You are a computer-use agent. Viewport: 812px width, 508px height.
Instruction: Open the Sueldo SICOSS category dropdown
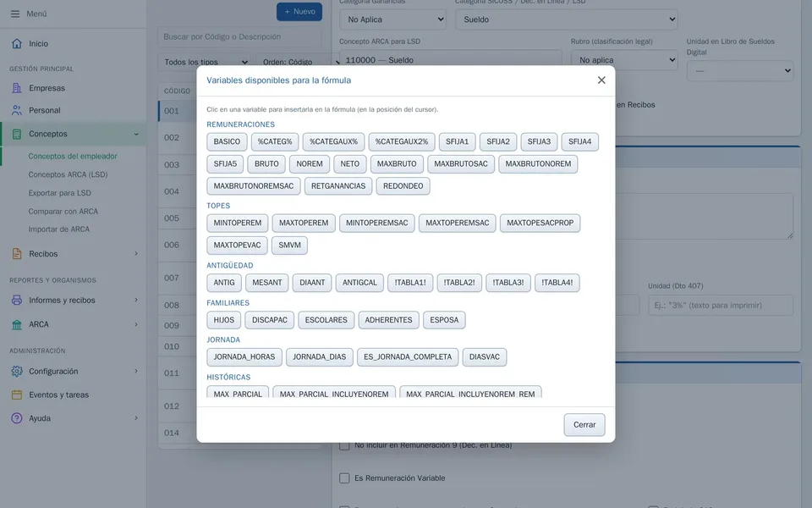click(567, 19)
